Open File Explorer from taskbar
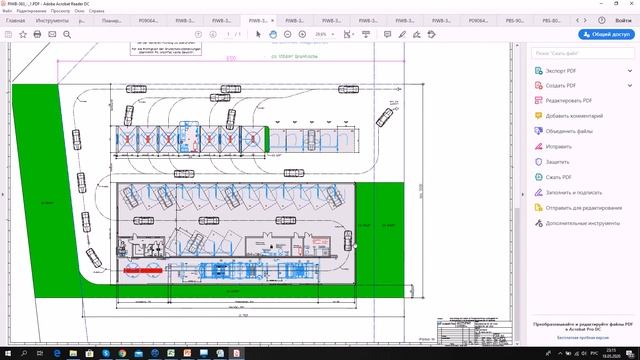Image resolution: width=640 pixels, height=360 pixels. [73, 353]
